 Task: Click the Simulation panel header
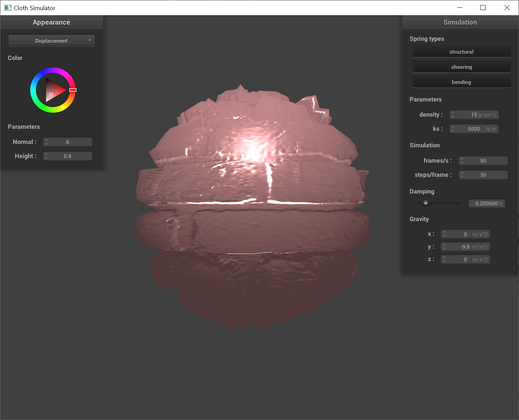[x=460, y=22]
